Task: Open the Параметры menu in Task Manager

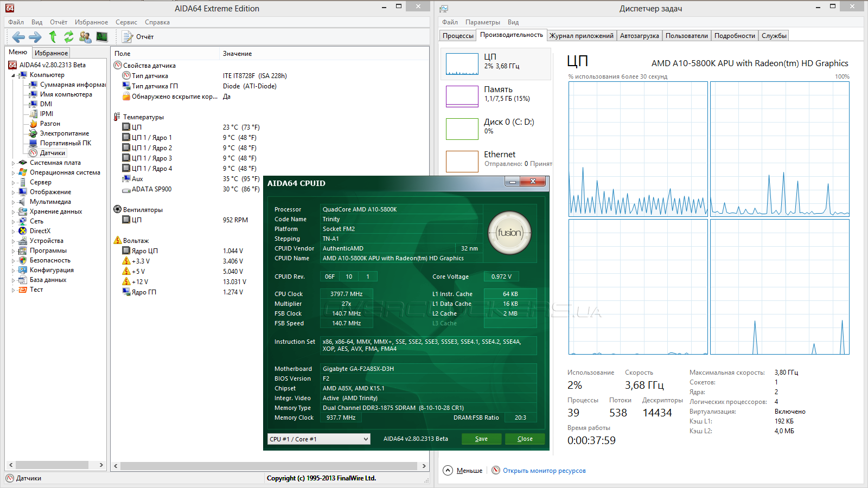Action: [x=483, y=22]
